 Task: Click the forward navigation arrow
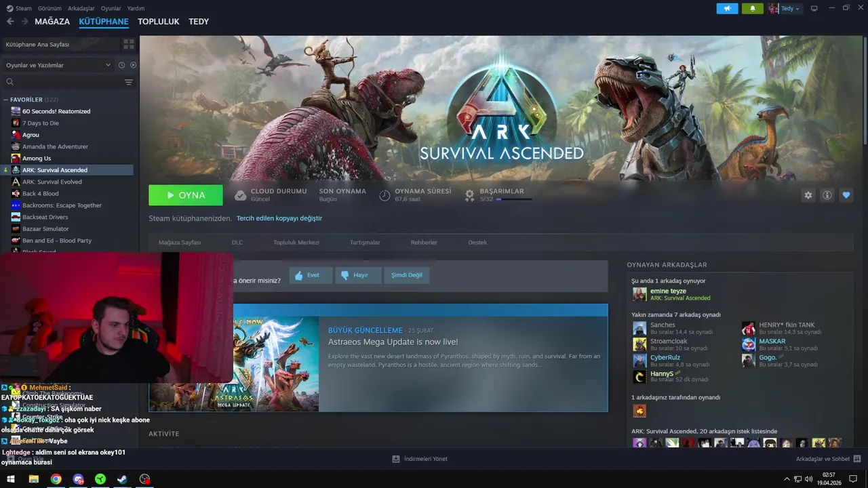(x=24, y=22)
